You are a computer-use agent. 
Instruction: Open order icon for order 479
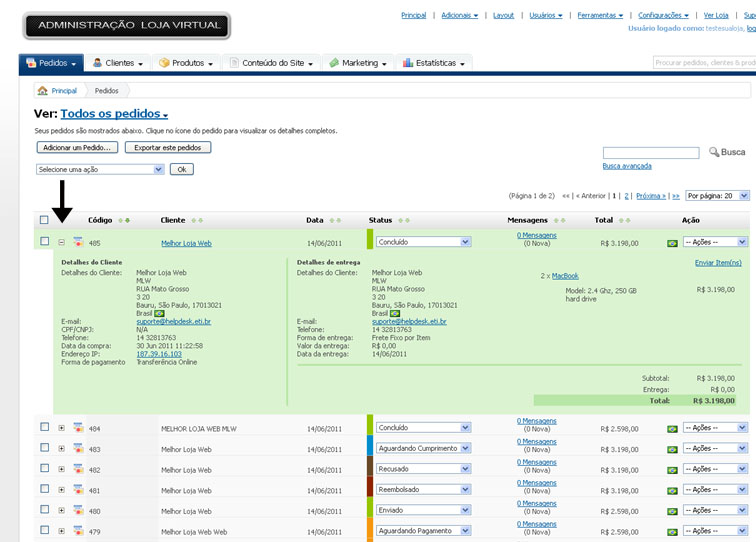coord(78,531)
